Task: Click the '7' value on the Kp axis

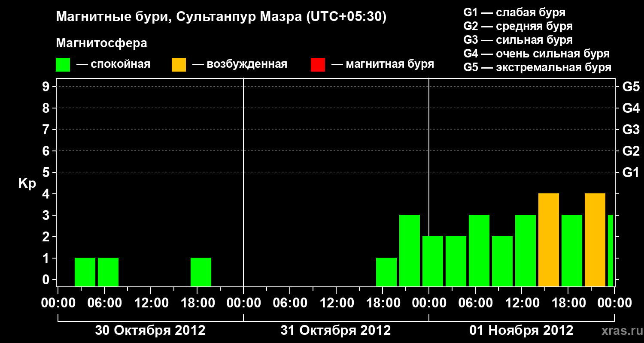Action: [46, 130]
